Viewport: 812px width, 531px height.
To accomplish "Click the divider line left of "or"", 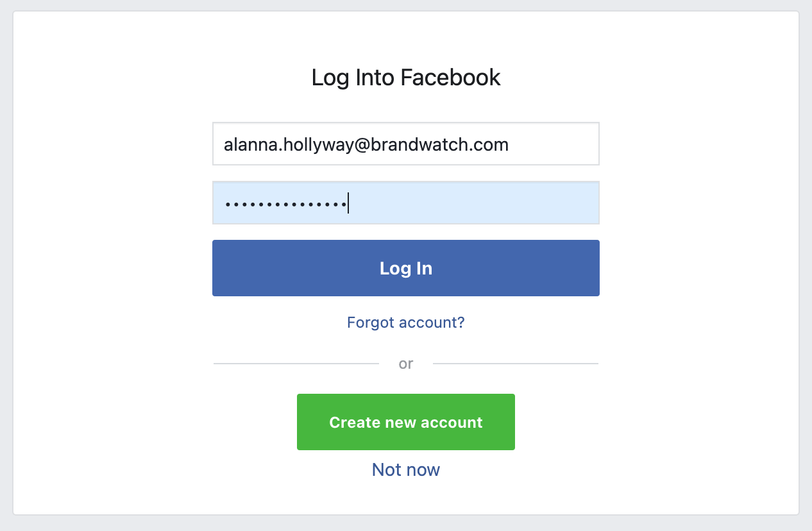I will coord(296,364).
